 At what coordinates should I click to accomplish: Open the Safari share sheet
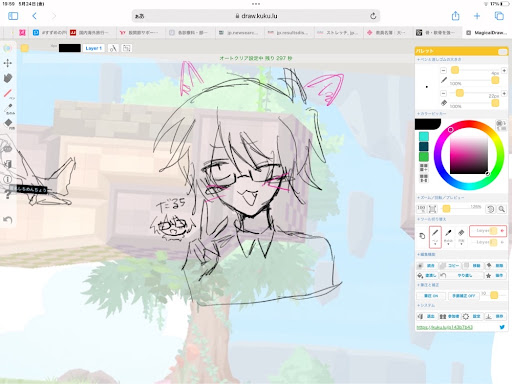[x=455, y=16]
